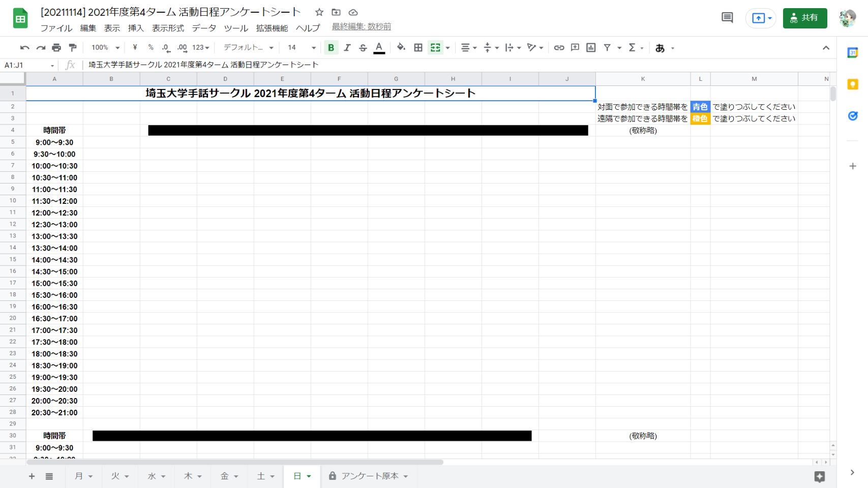Open the font size 14 dropdown
This screenshot has height=488, width=868.
click(x=302, y=48)
